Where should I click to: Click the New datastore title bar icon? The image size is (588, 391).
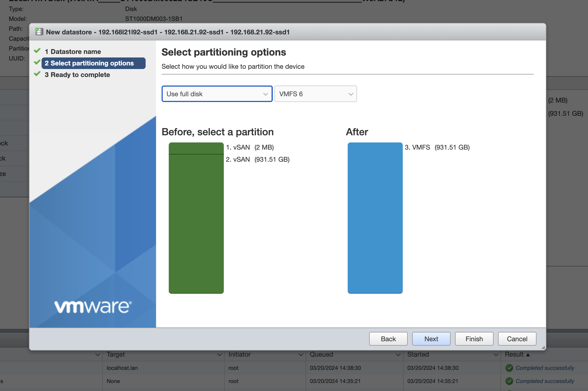click(x=39, y=32)
